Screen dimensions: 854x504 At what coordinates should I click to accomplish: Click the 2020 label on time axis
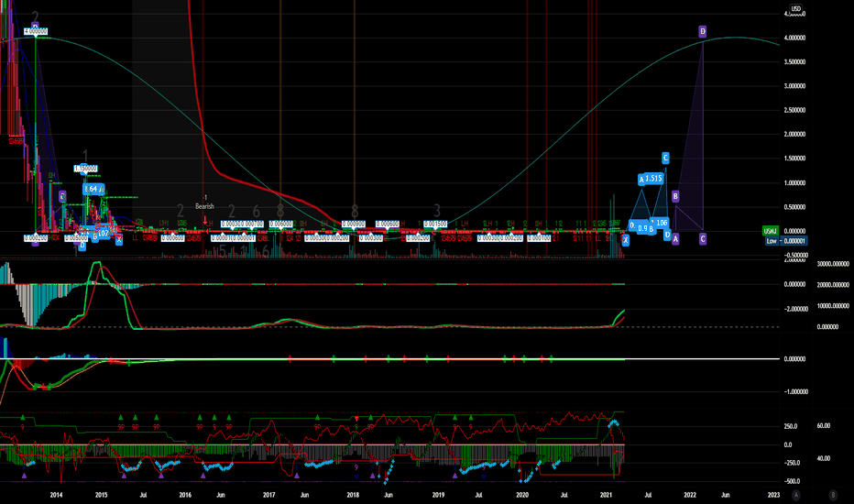point(522,495)
